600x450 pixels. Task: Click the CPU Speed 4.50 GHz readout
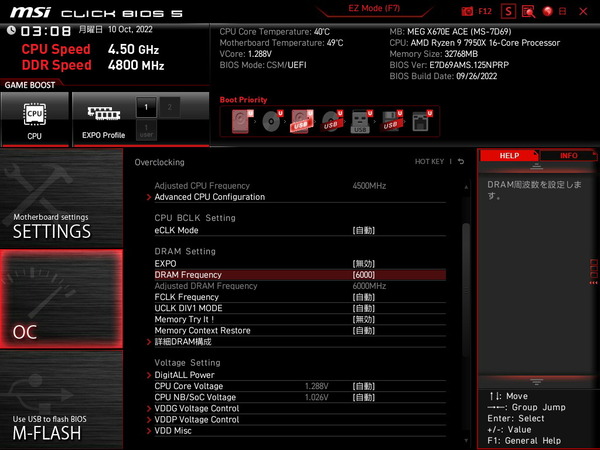[x=90, y=49]
